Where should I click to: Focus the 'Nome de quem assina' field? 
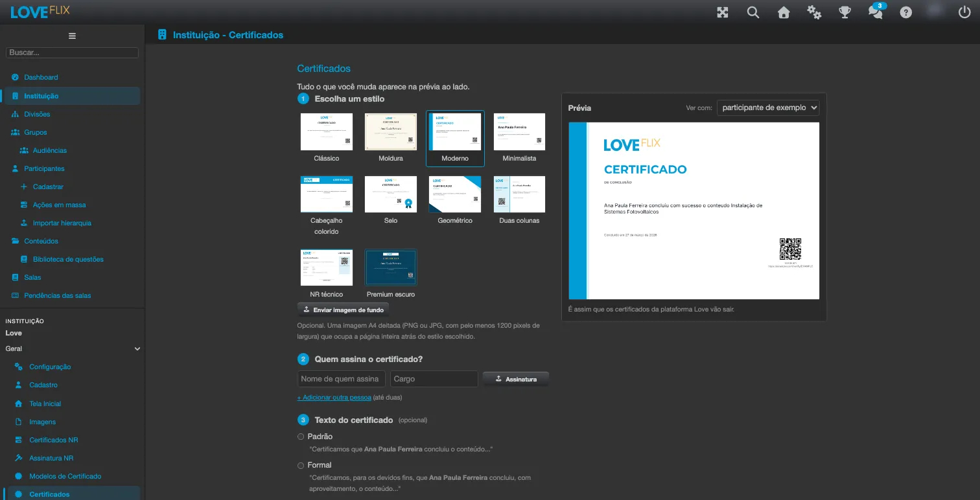click(x=342, y=379)
